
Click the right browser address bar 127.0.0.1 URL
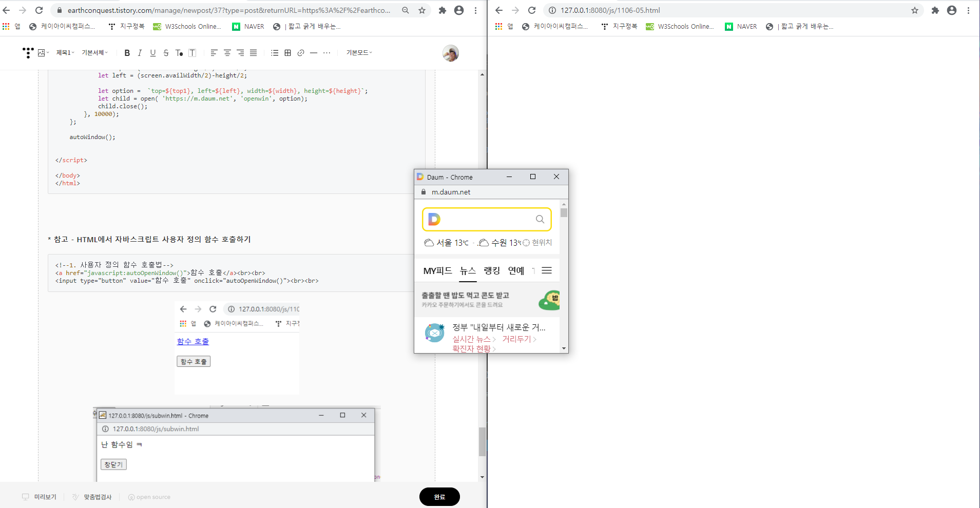click(610, 10)
